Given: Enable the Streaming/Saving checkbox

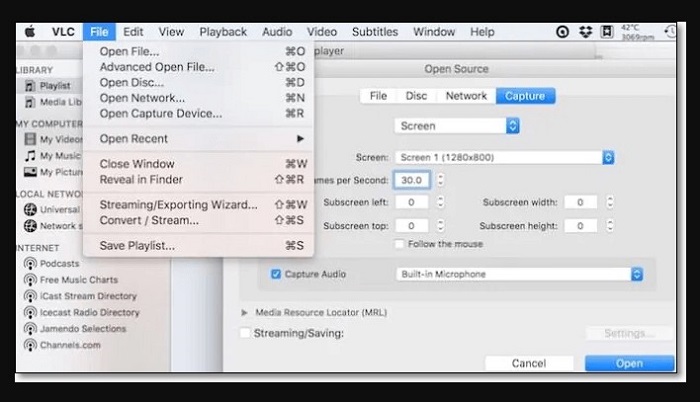Looking at the screenshot, I should [x=245, y=333].
